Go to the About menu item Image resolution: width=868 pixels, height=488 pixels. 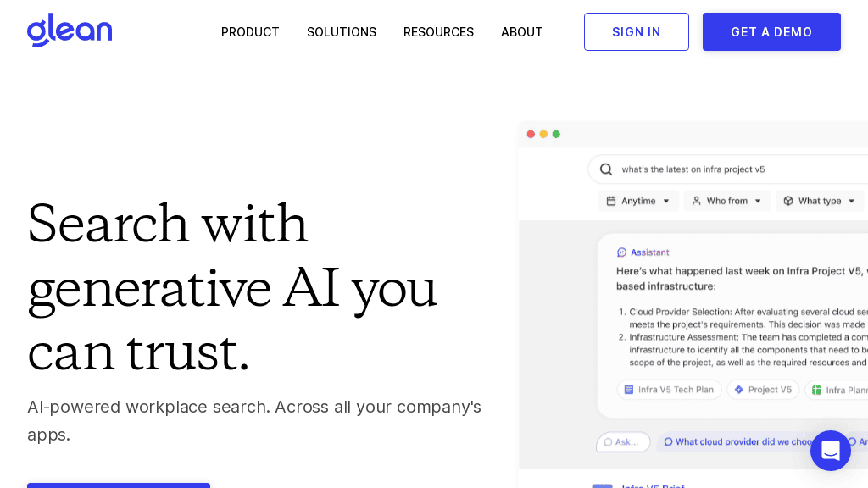(x=521, y=32)
